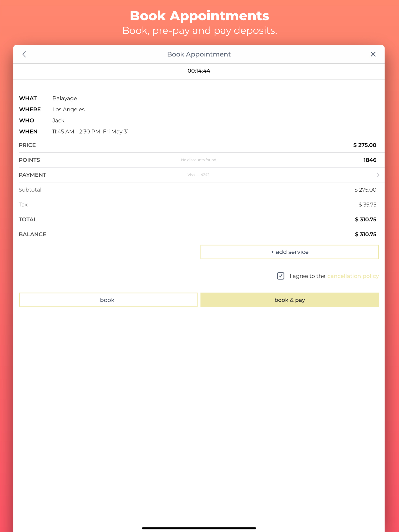This screenshot has height=532, width=399.
Task: Click the 00:14:44 countdown timer
Action: click(199, 71)
